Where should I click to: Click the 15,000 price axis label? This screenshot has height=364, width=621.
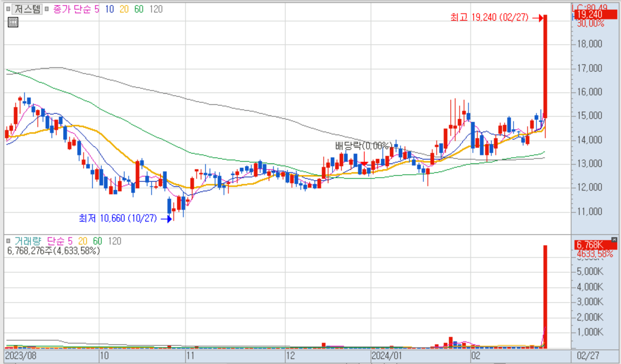click(589, 116)
